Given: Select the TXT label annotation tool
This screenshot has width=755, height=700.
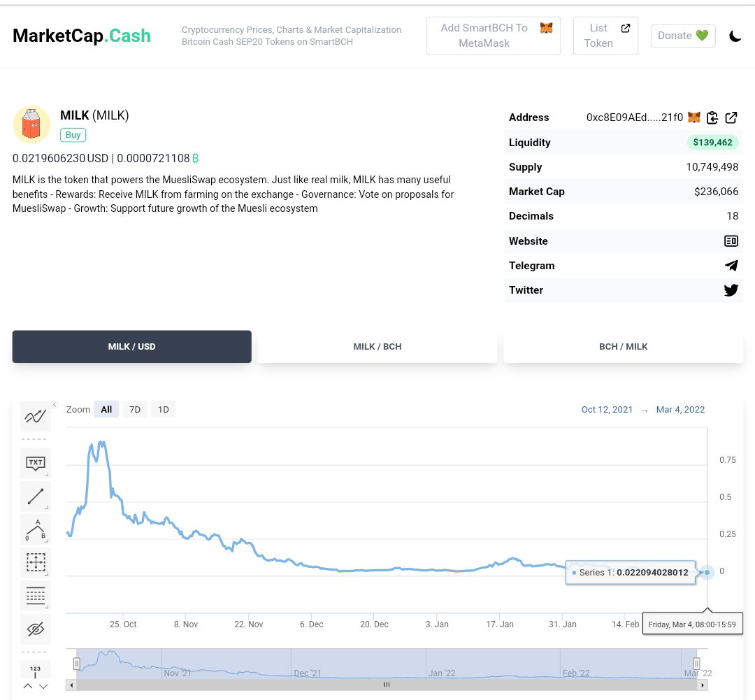Looking at the screenshot, I should coord(35,463).
